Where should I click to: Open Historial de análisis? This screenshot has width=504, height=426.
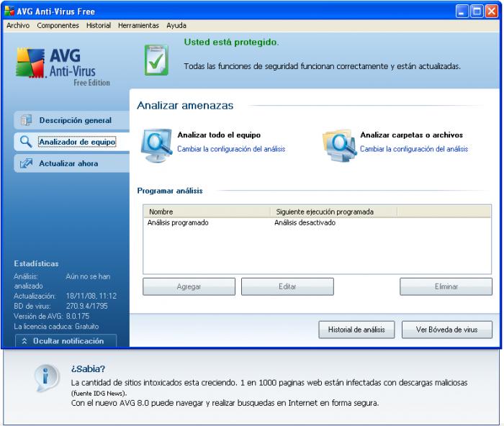coord(356,330)
